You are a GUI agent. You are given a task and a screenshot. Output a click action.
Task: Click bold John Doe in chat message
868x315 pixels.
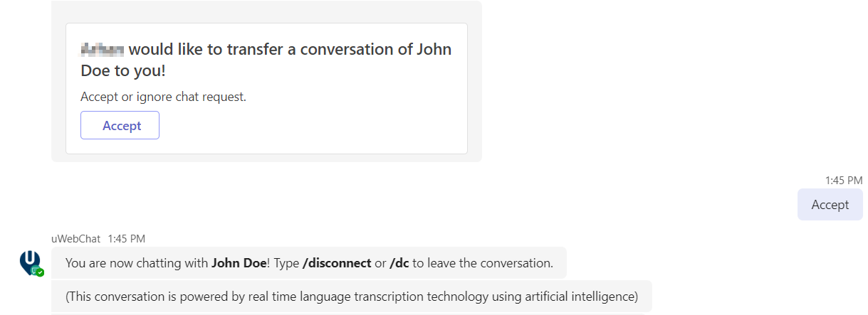click(239, 263)
